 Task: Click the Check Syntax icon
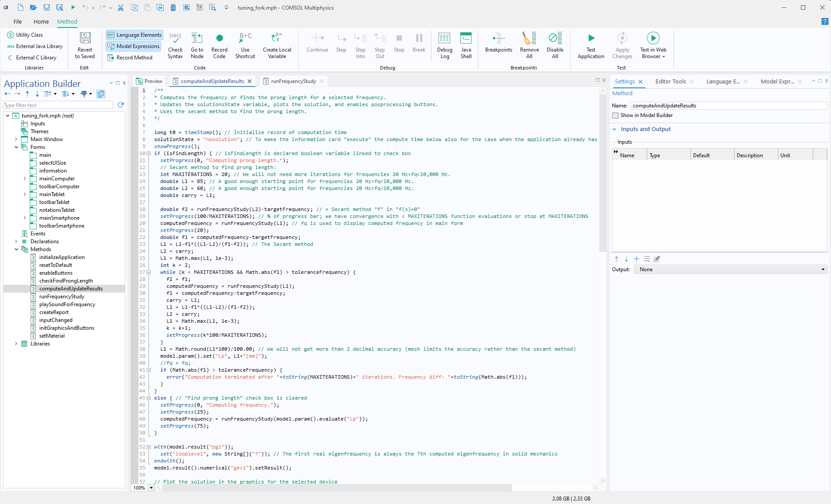coord(175,39)
